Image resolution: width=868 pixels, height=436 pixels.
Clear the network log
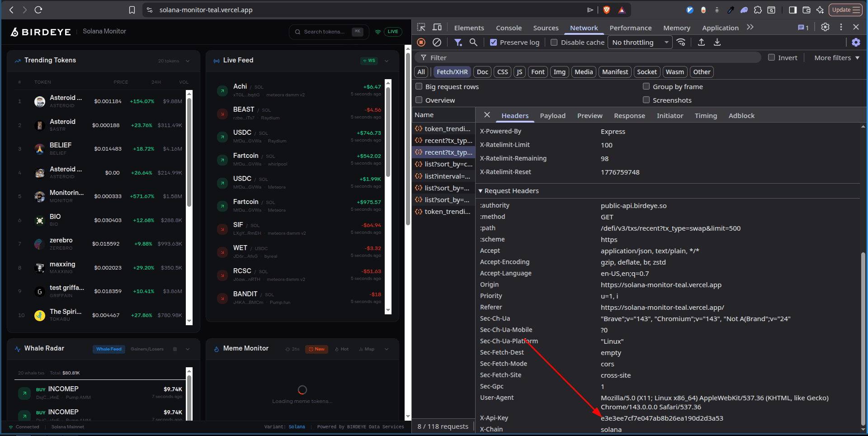pos(437,42)
